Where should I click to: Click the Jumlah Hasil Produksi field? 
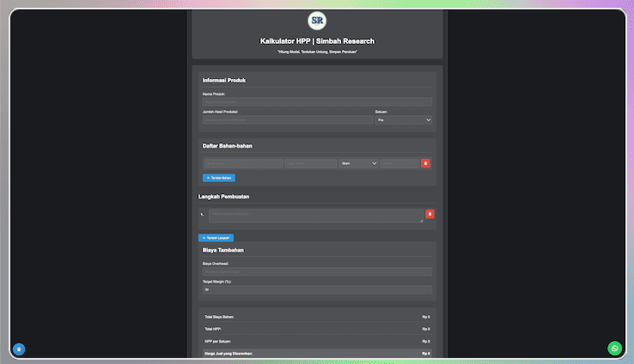pos(287,120)
